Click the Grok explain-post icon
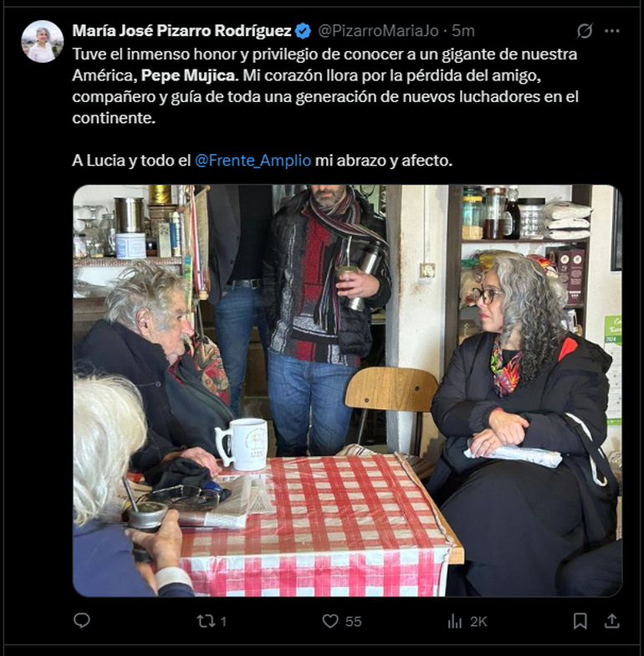 pos(584,31)
